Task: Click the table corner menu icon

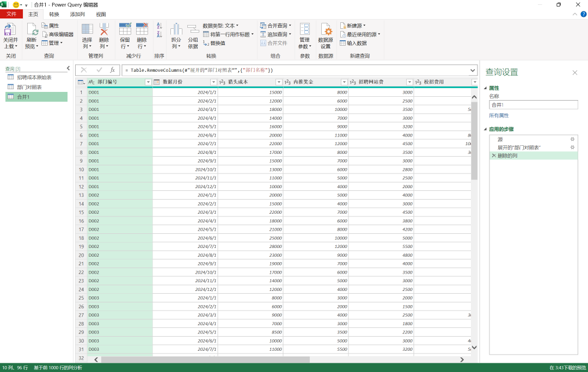Action: (81, 82)
